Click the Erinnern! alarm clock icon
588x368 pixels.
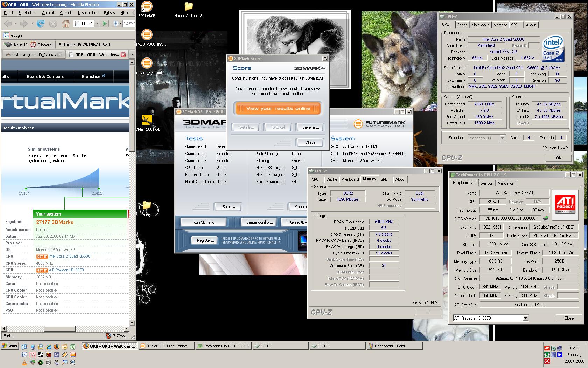33,45
